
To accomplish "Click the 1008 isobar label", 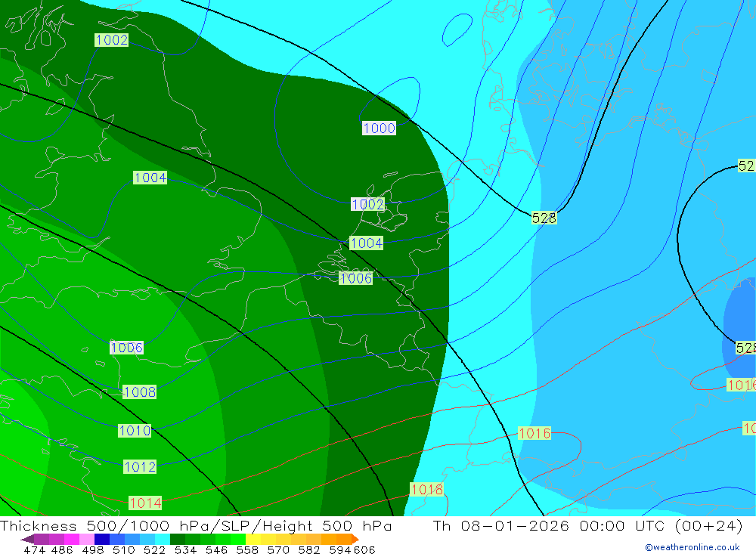I will [140, 392].
